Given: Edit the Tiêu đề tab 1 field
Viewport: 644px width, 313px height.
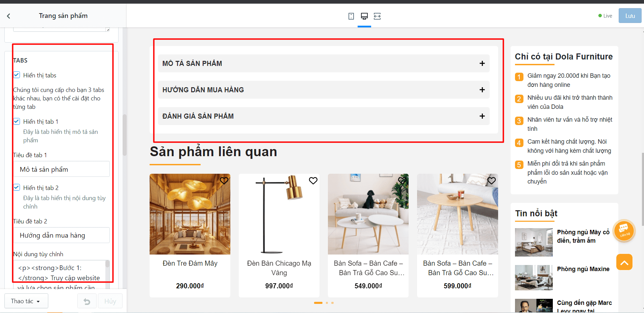Looking at the screenshot, I should click(x=61, y=169).
